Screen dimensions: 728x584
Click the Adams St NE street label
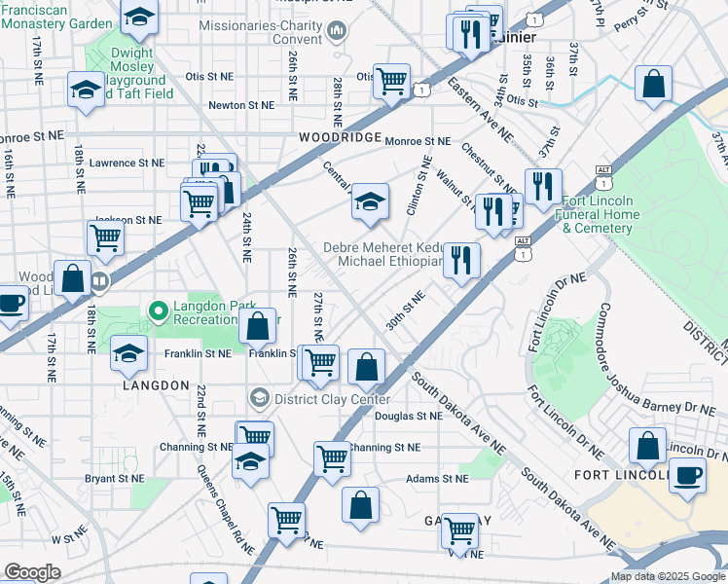pyautogui.click(x=437, y=479)
